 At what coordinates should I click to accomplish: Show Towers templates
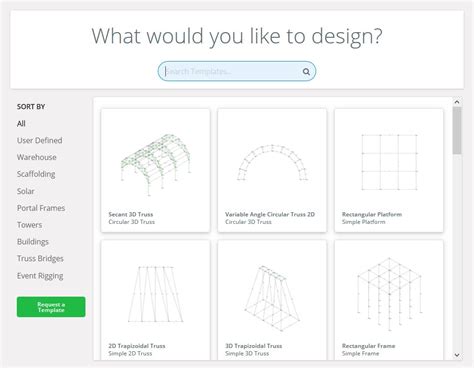(x=29, y=225)
